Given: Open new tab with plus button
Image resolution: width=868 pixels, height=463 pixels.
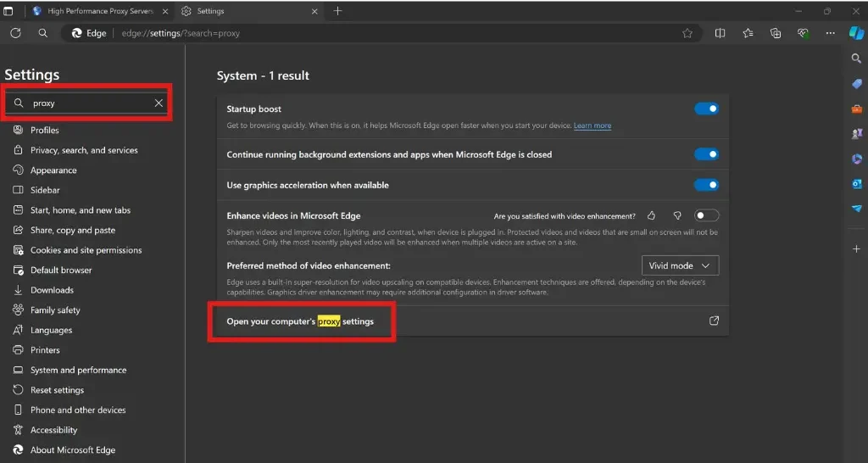Looking at the screenshot, I should pyautogui.click(x=337, y=11).
